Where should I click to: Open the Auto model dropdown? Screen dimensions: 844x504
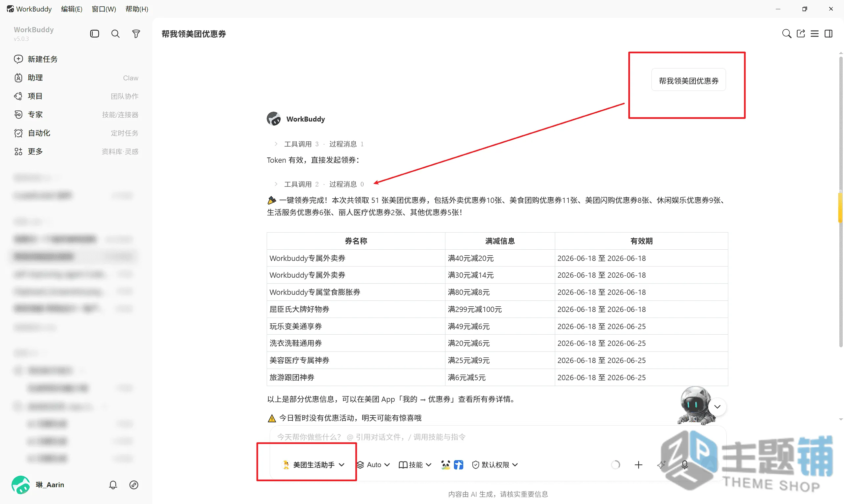pos(373,464)
